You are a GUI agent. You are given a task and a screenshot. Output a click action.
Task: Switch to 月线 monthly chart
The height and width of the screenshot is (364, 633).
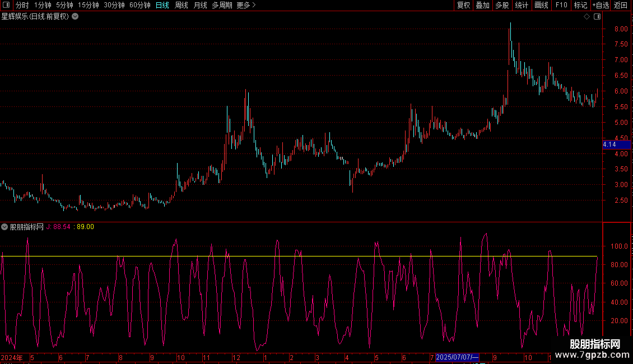tap(200, 5)
